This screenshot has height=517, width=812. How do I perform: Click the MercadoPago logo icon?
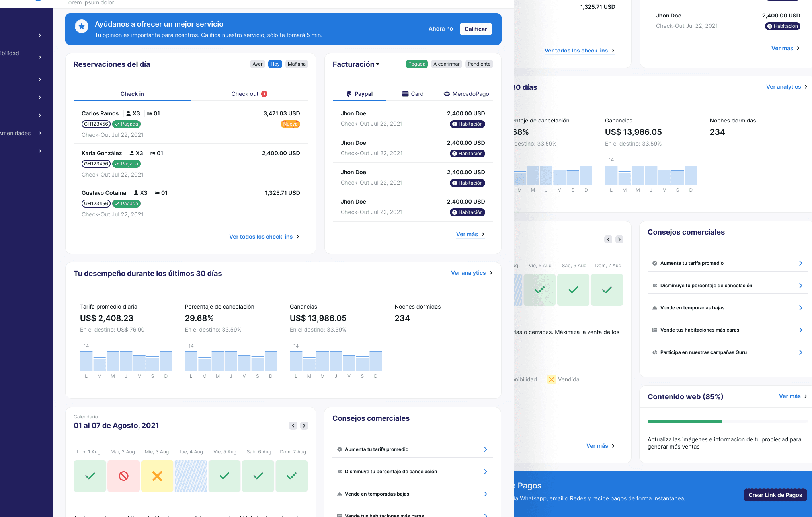click(447, 94)
